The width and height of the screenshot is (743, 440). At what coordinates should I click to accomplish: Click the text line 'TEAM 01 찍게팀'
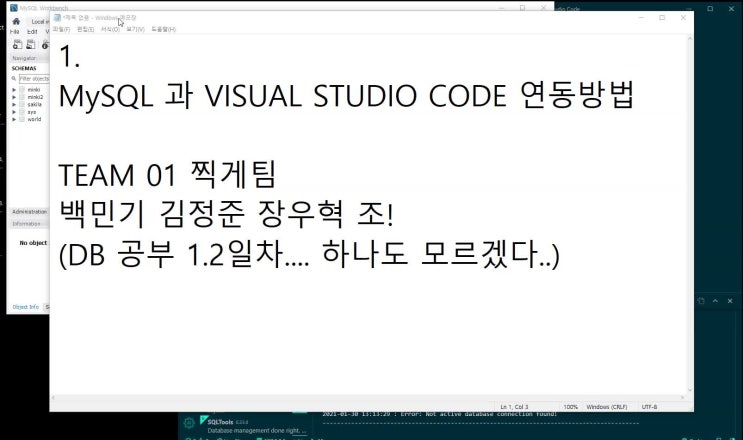click(167, 175)
